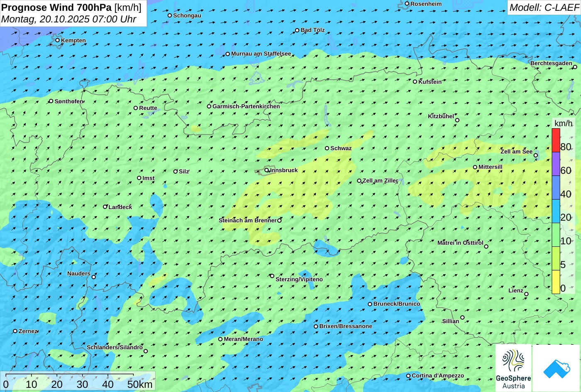The width and height of the screenshot is (581, 392).
Task: Select the red legend swatch above 80
Action: [556, 141]
